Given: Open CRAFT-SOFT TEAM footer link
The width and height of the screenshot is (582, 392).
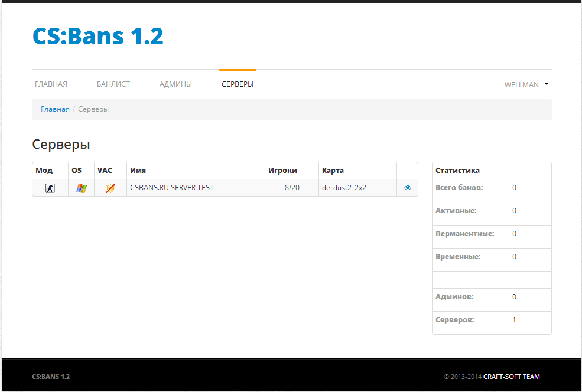Looking at the screenshot, I should 512,377.
